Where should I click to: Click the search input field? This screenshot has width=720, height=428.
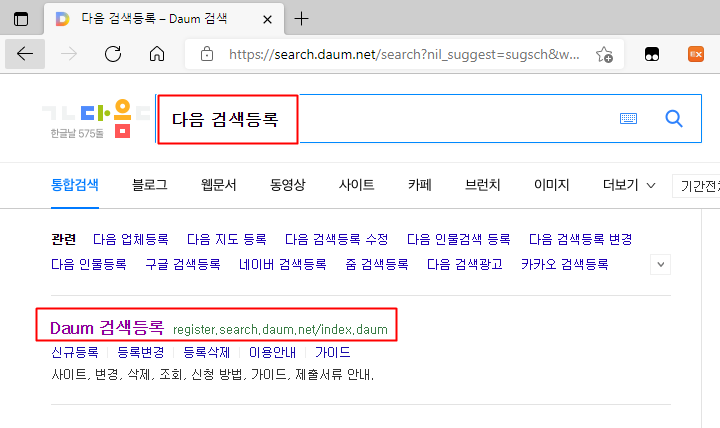pos(428,118)
